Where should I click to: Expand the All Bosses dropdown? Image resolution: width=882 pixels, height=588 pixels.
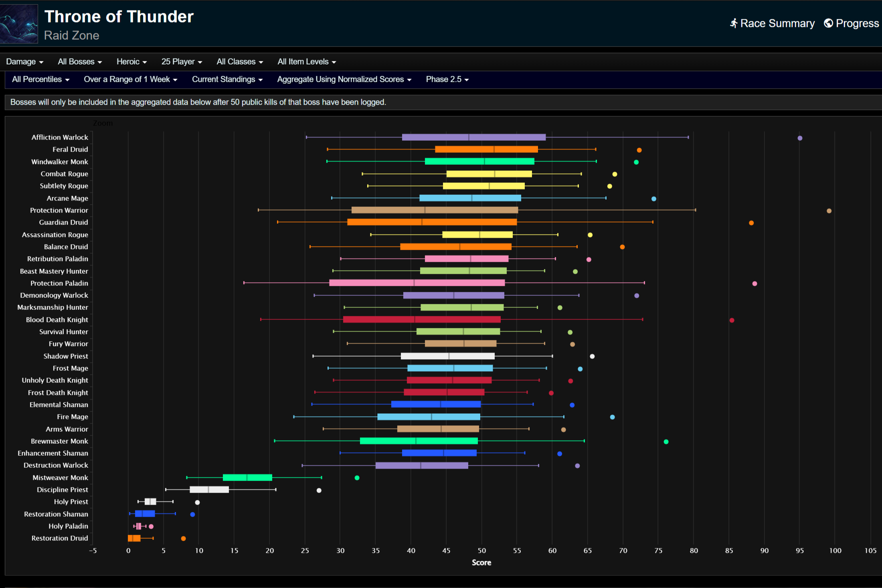80,62
